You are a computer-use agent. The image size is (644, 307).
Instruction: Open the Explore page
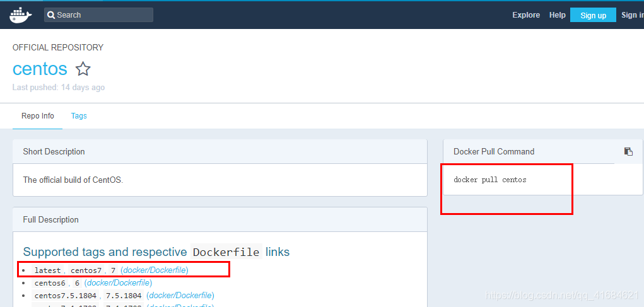coord(526,14)
